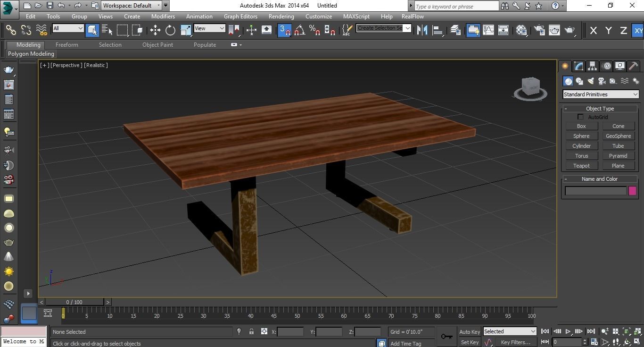Click Select and Manipulate icon
Screen dimensions: 644x347
(251, 30)
